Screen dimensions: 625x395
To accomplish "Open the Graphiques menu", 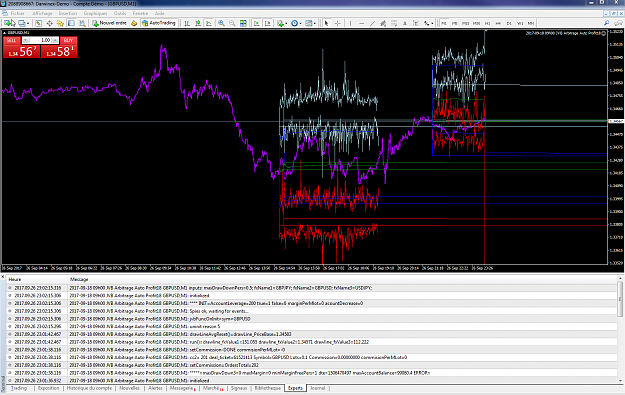I will click(x=95, y=13).
